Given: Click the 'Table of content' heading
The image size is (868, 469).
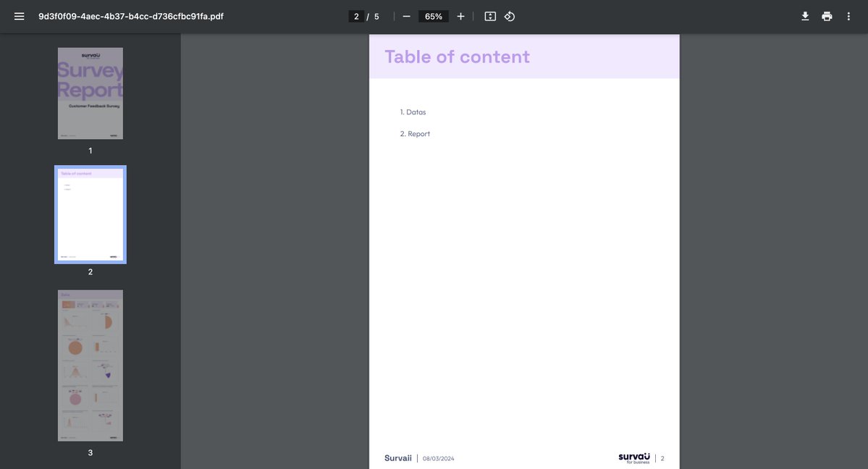Looking at the screenshot, I should pos(458,56).
